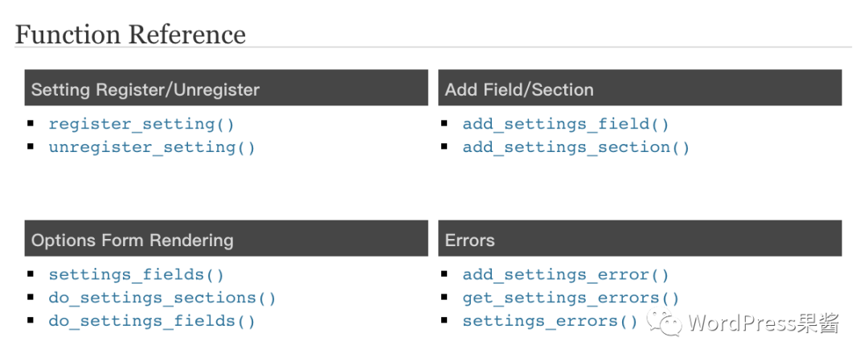Click bullet beside add_settings_error()
868x362 pixels.
point(444,274)
